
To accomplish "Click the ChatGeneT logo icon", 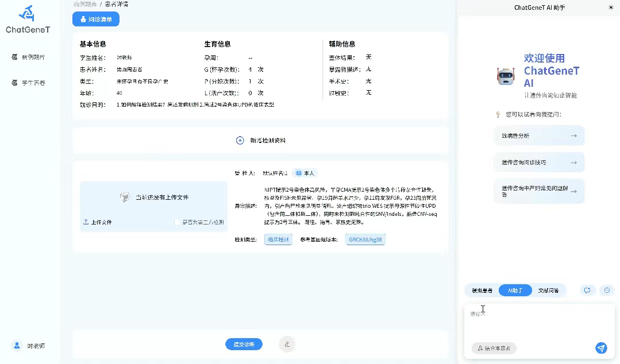I will 27,13.
